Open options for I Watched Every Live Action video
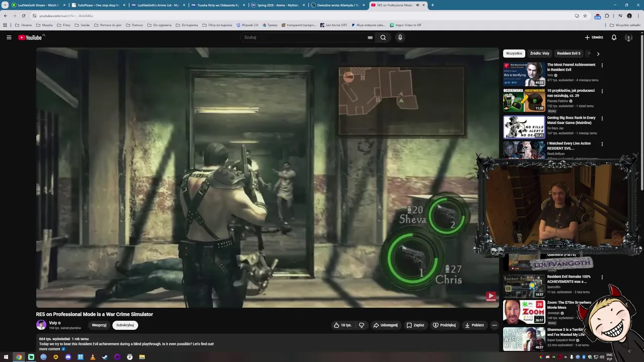Viewport: 644px width, 362px height. (x=602, y=144)
